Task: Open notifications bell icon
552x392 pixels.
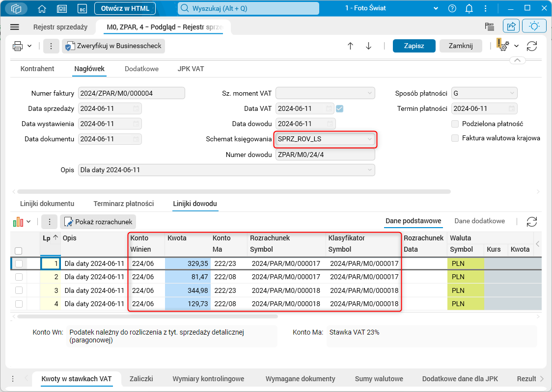Action: pos(469,8)
